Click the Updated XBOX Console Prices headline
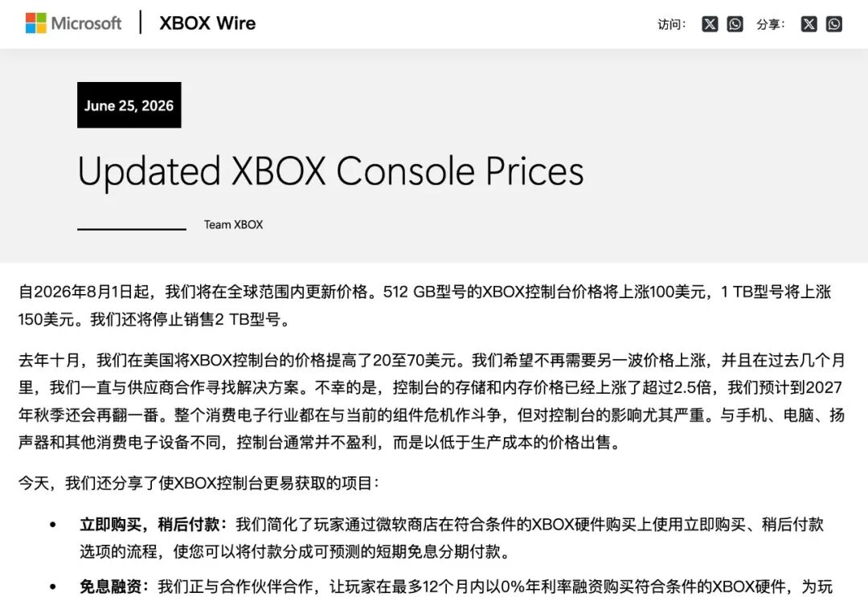 coord(330,170)
